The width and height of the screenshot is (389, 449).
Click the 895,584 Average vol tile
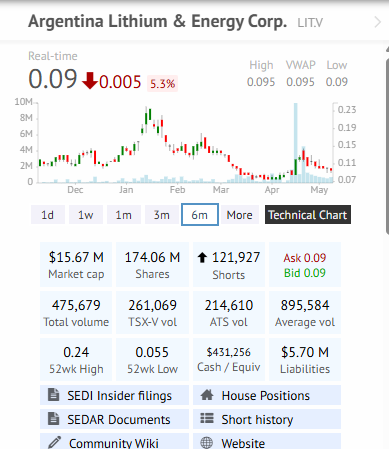tap(305, 312)
